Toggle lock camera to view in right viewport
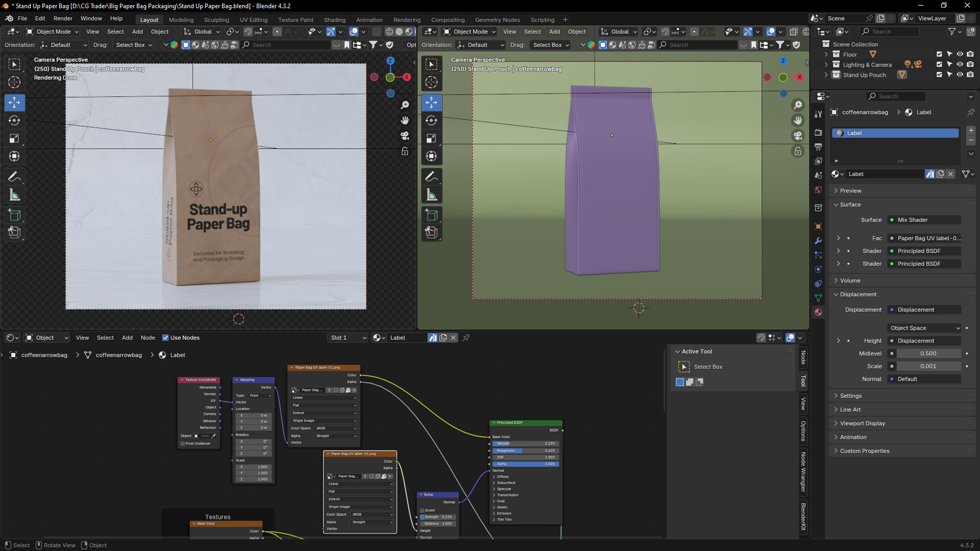 click(x=798, y=151)
